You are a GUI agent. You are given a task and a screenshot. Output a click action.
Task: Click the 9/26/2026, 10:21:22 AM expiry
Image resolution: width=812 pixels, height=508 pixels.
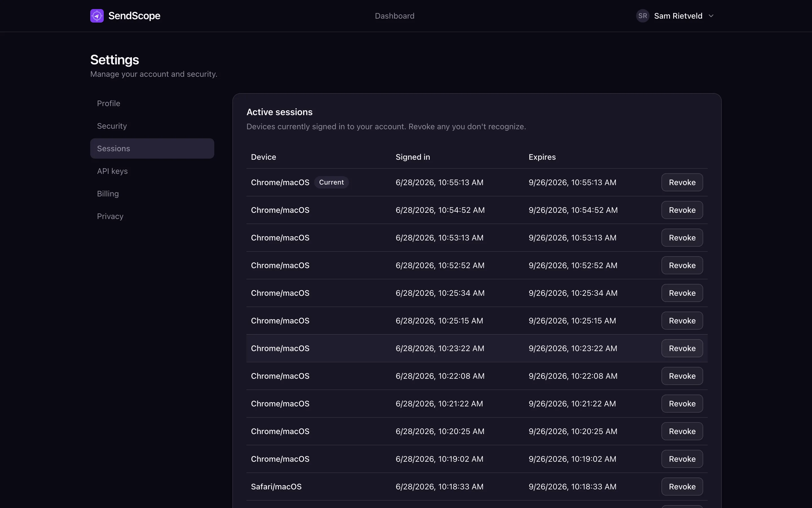pos(572,404)
